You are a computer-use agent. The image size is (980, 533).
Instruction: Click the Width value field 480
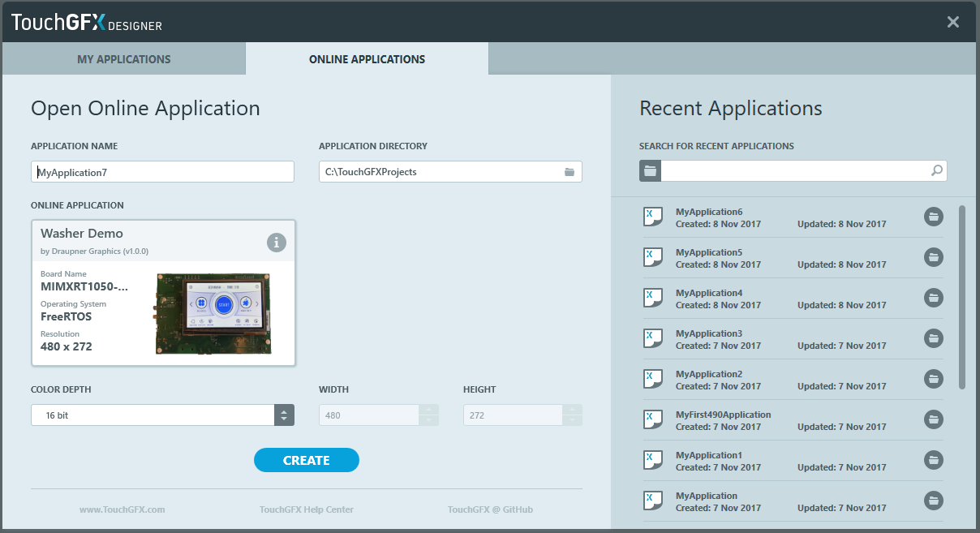369,415
